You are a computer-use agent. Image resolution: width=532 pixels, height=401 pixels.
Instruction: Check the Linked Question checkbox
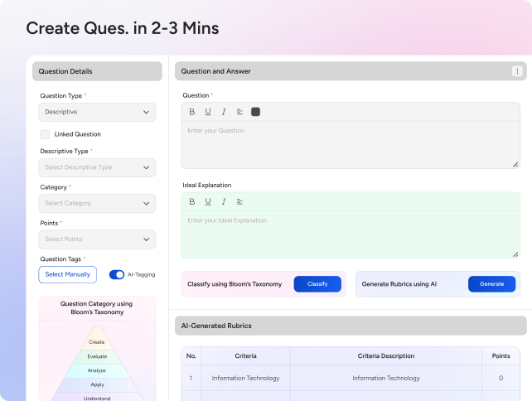point(45,134)
